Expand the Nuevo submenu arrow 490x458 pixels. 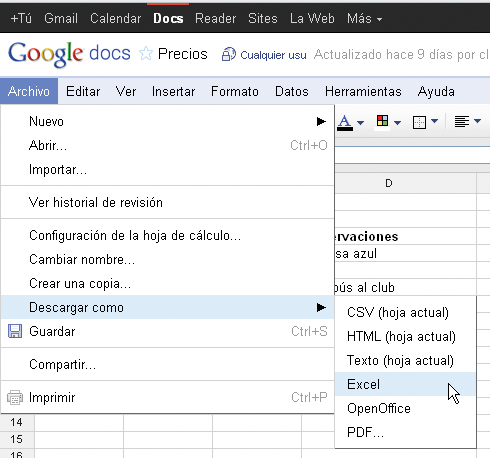(x=321, y=121)
